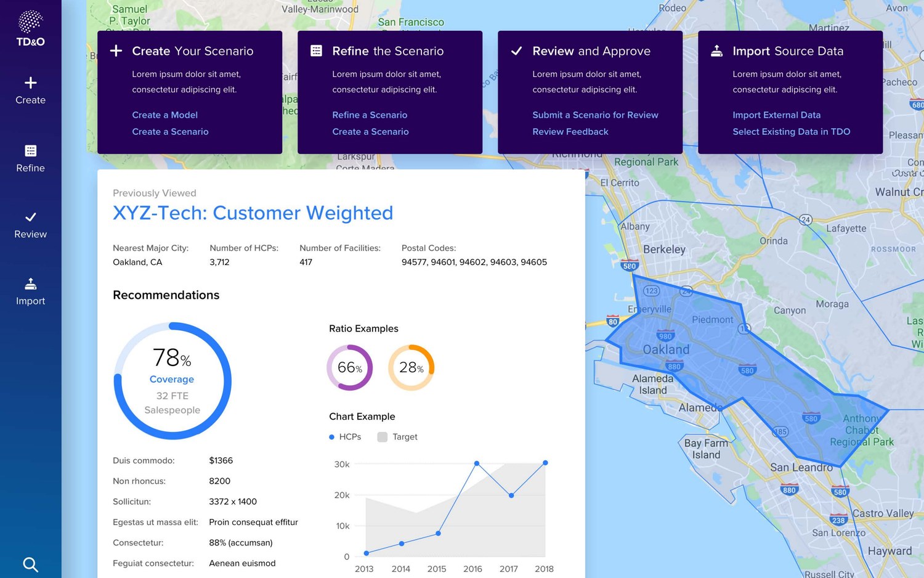Click the Previously Viewed label
The image size is (924, 578).
point(155,193)
